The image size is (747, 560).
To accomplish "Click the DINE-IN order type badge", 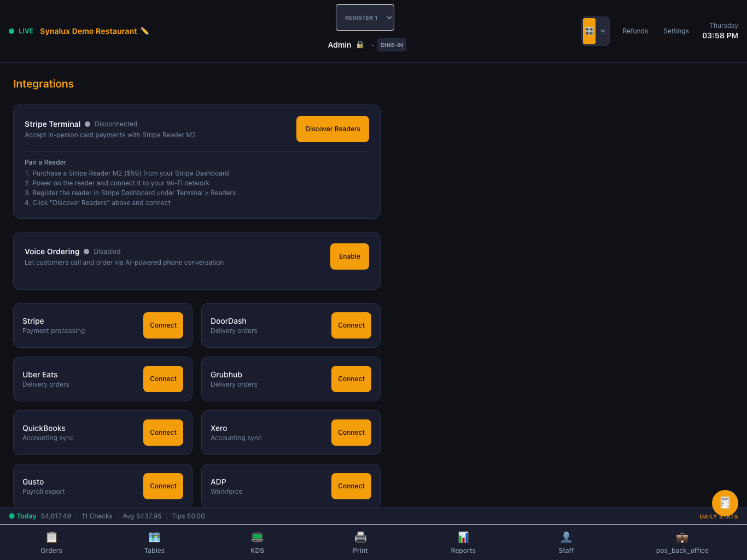I will point(392,45).
